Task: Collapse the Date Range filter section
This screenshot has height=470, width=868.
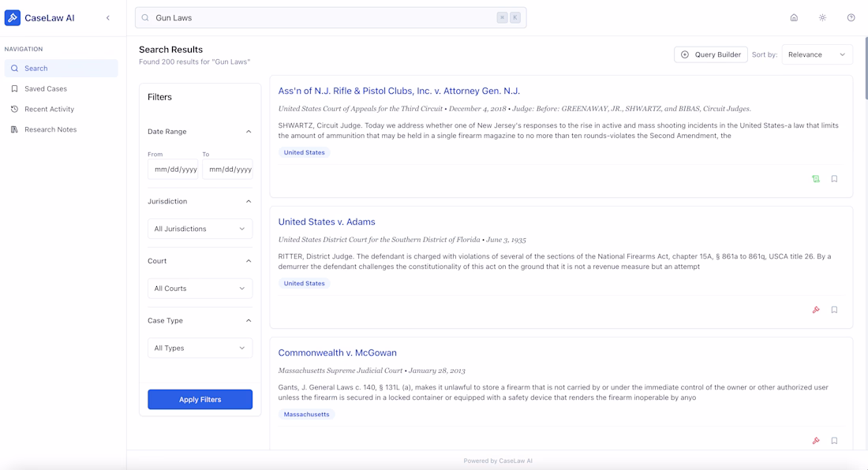Action: [x=249, y=132]
